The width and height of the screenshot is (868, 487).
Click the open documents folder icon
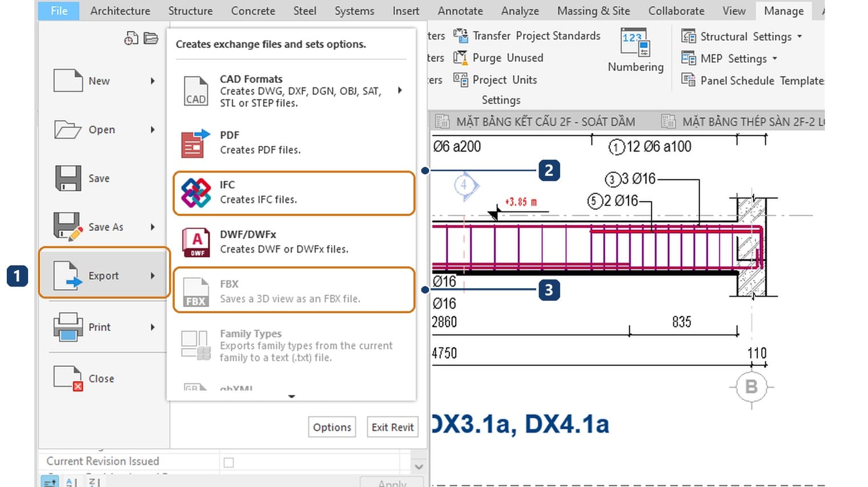point(151,38)
